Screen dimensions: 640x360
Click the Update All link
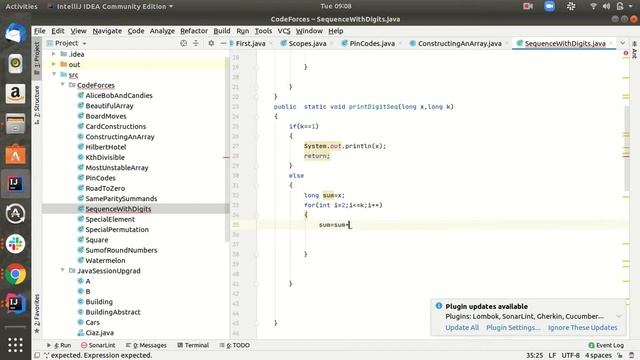[x=462, y=328]
